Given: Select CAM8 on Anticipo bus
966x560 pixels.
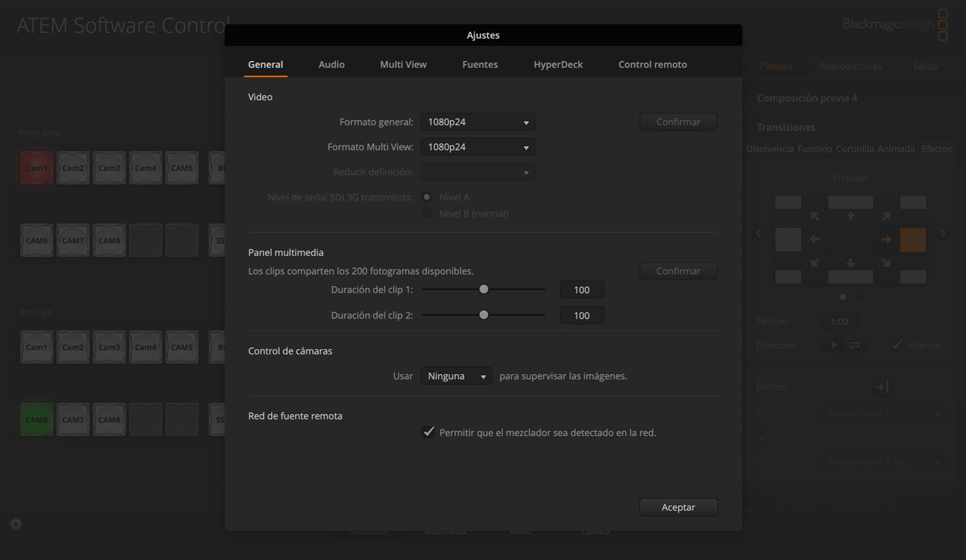Looking at the screenshot, I should click(x=109, y=420).
